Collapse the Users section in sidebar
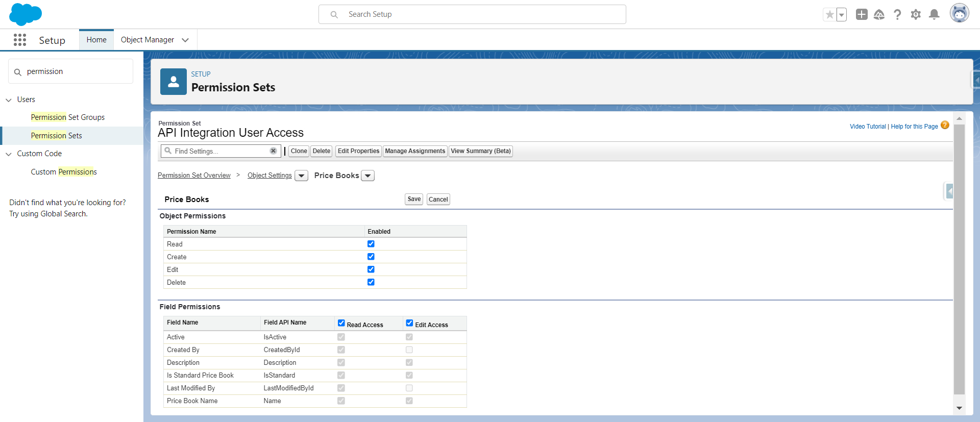Screen dimensions: 980x422 point(9,100)
